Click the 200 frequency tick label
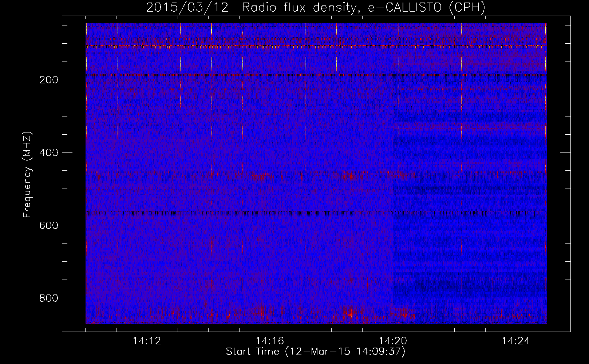The width and height of the screenshot is (589, 364). (49, 80)
